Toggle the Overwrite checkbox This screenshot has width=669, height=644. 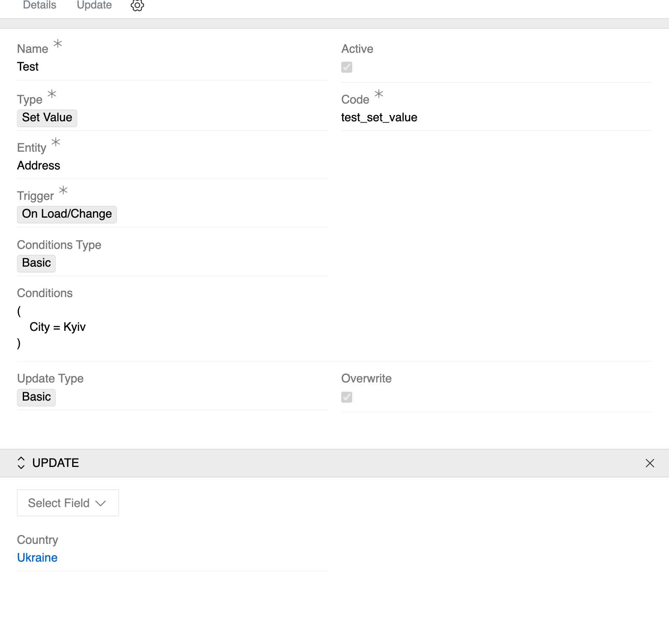347,397
